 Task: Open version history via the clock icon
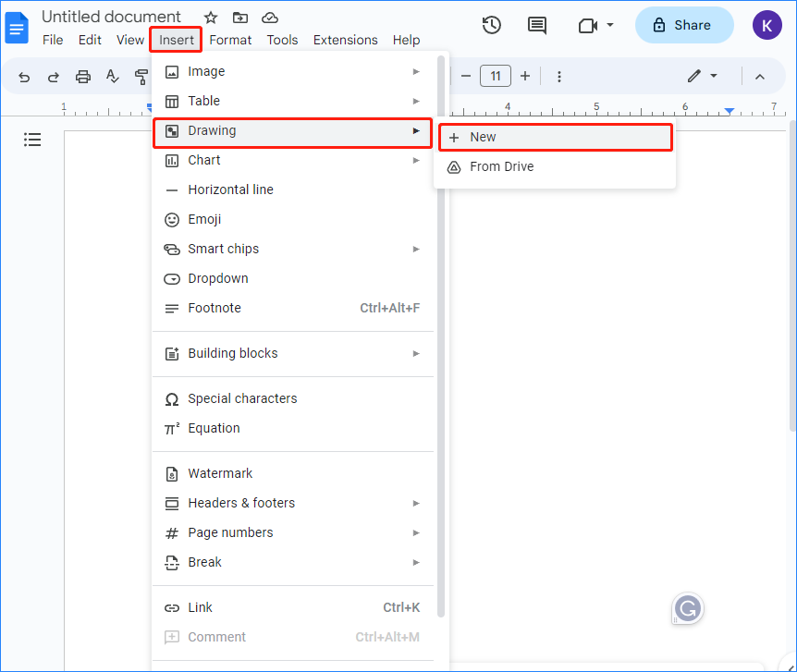pos(491,25)
